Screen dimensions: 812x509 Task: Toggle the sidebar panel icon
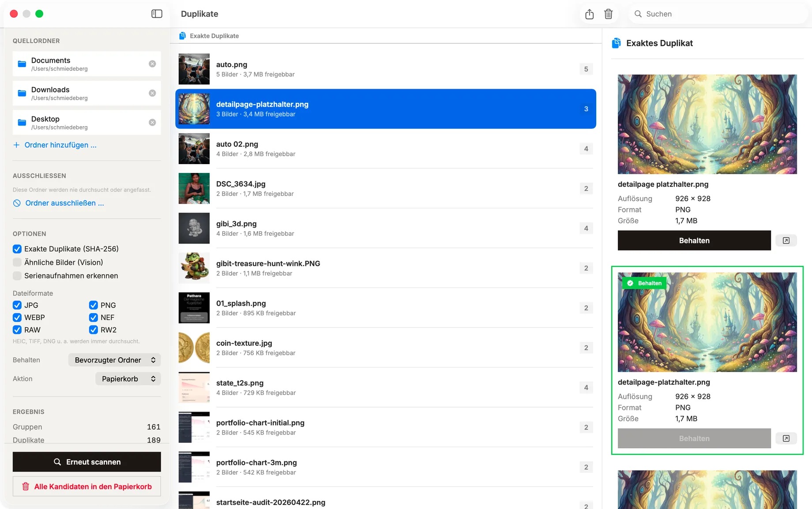[157, 14]
